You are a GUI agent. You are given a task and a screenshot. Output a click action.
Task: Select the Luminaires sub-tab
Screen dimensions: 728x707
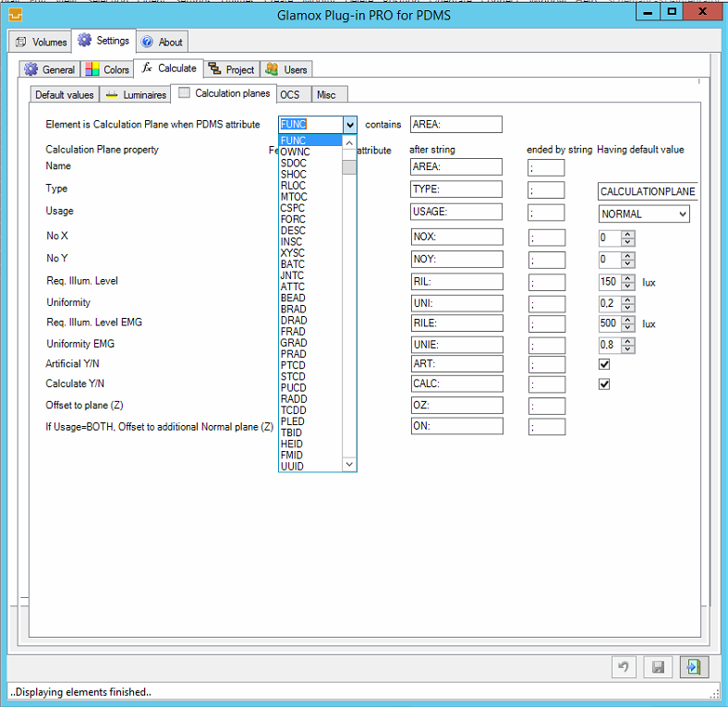(x=136, y=95)
